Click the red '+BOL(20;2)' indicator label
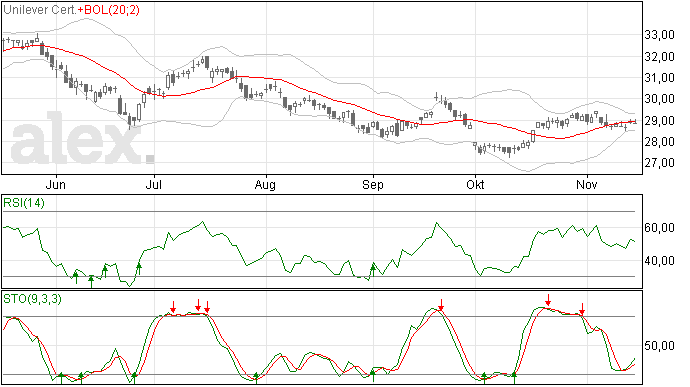 click(x=108, y=10)
